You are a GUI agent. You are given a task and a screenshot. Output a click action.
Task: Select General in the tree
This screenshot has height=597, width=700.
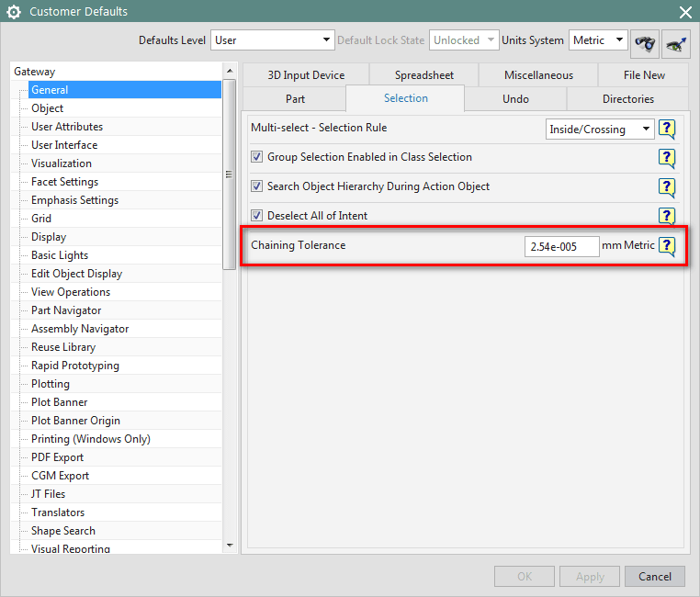[x=125, y=90]
